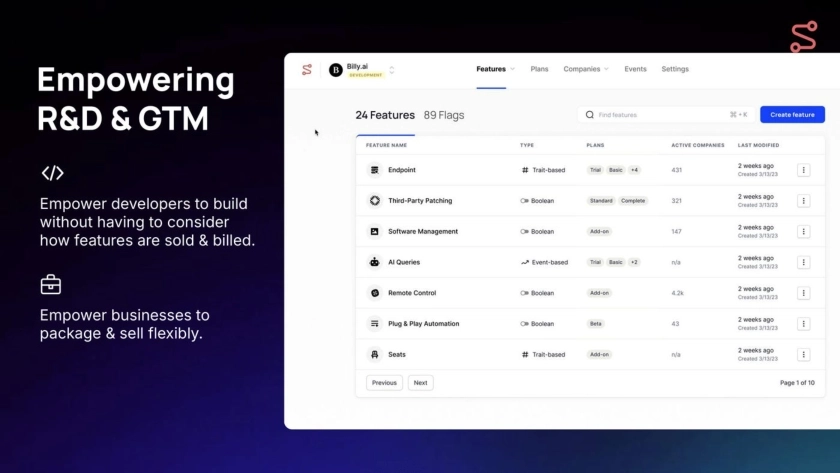Click the AI Queries robot icon
Viewport: 840px width, 473px height.
[x=375, y=262]
